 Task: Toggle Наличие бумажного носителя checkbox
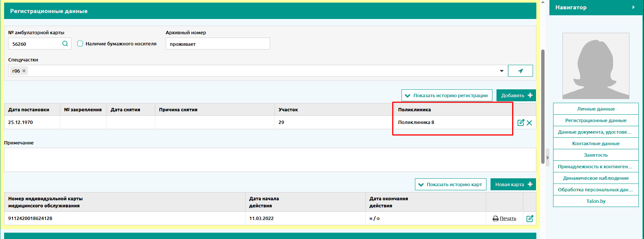80,44
